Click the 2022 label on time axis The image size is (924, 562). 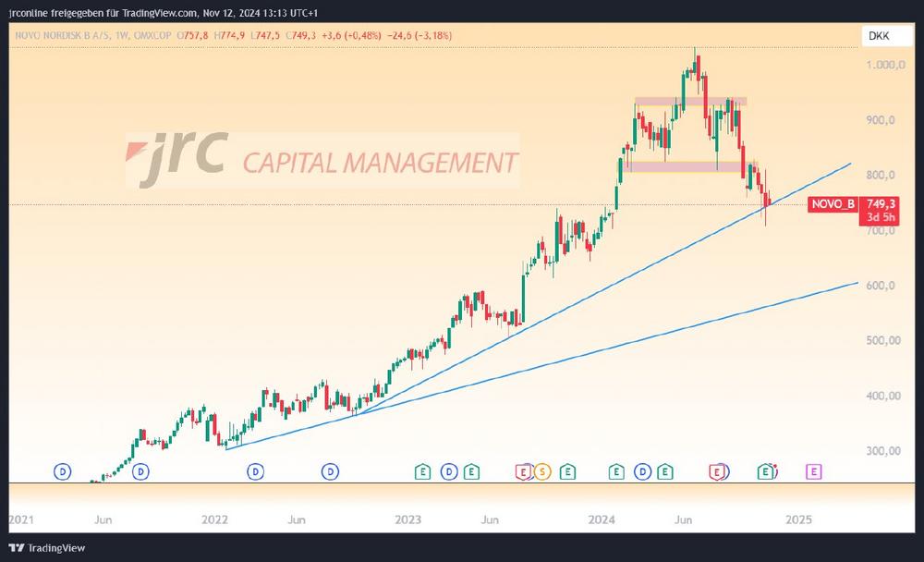[x=214, y=519]
